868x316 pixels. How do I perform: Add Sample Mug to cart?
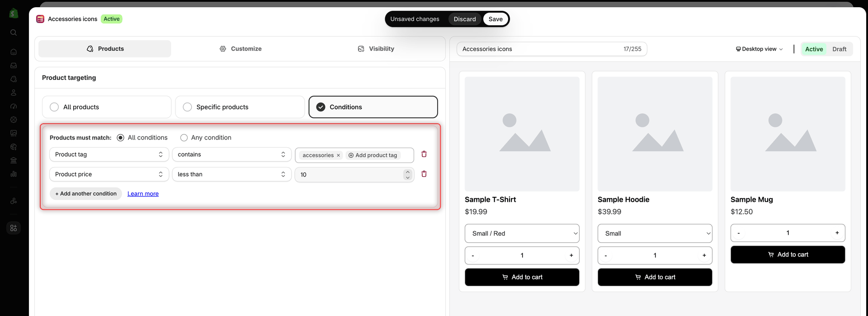[x=788, y=255]
